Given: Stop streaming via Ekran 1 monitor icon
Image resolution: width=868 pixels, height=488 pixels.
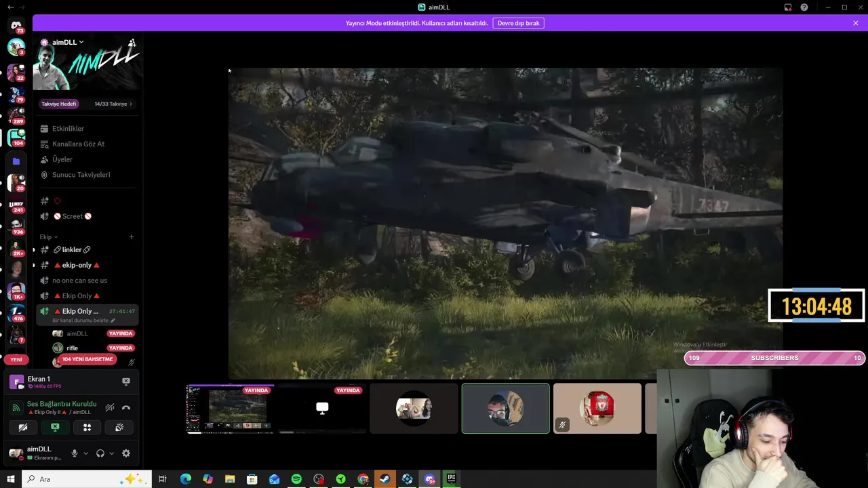Looking at the screenshot, I should (x=126, y=382).
